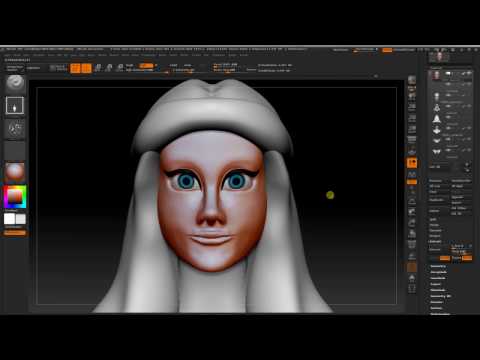Expand the Geometry section in Tool panel
The height and width of the screenshot is (360, 480).
[438, 266]
